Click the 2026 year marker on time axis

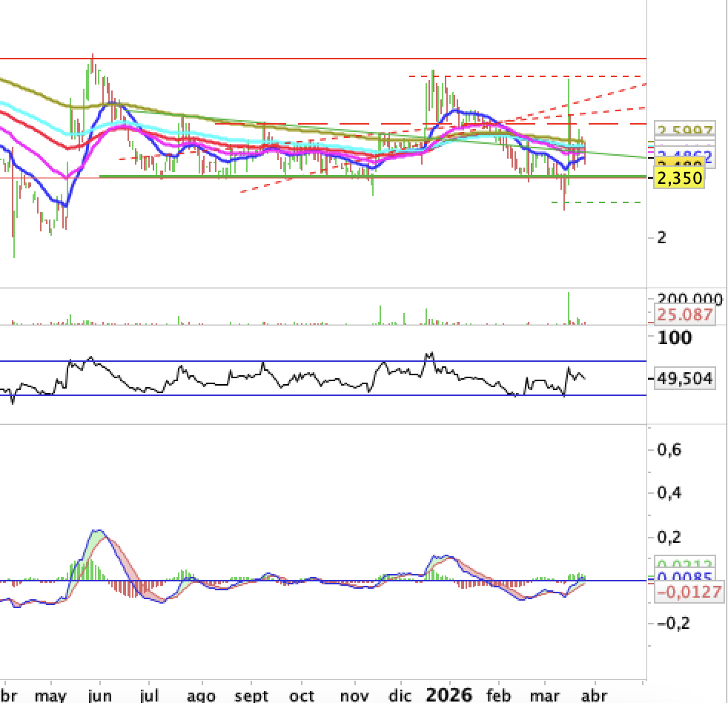tap(449, 695)
